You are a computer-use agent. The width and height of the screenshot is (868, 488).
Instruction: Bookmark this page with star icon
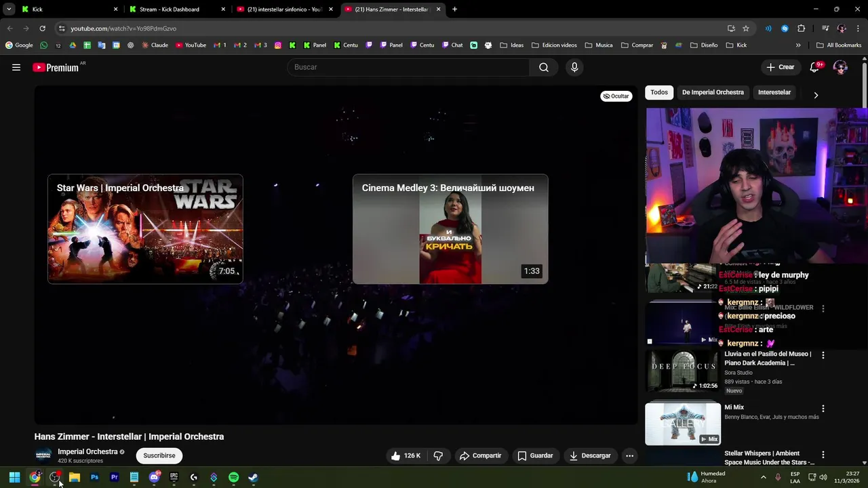(746, 28)
